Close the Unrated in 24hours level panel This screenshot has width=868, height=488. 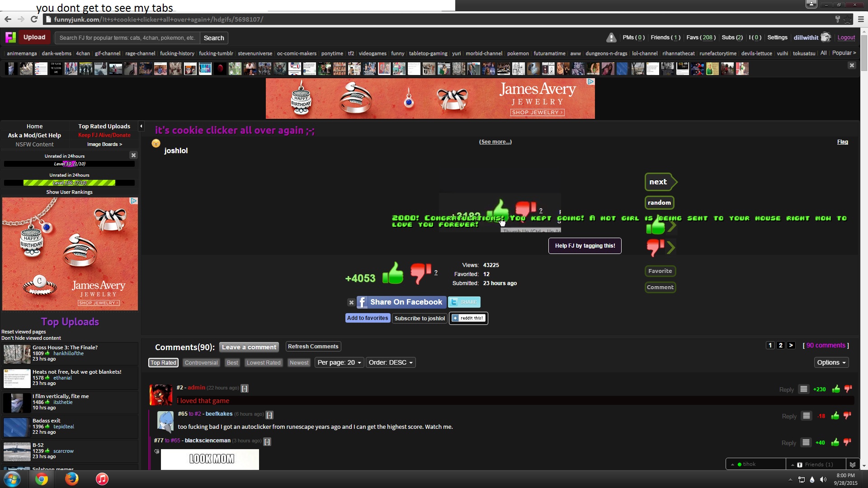(133, 155)
